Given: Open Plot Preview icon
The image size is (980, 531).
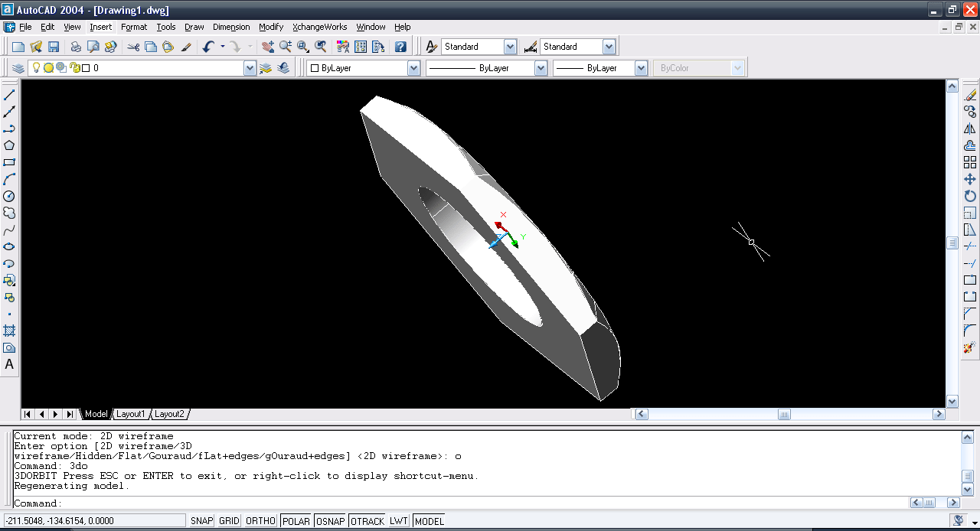Looking at the screenshot, I should (93, 47).
